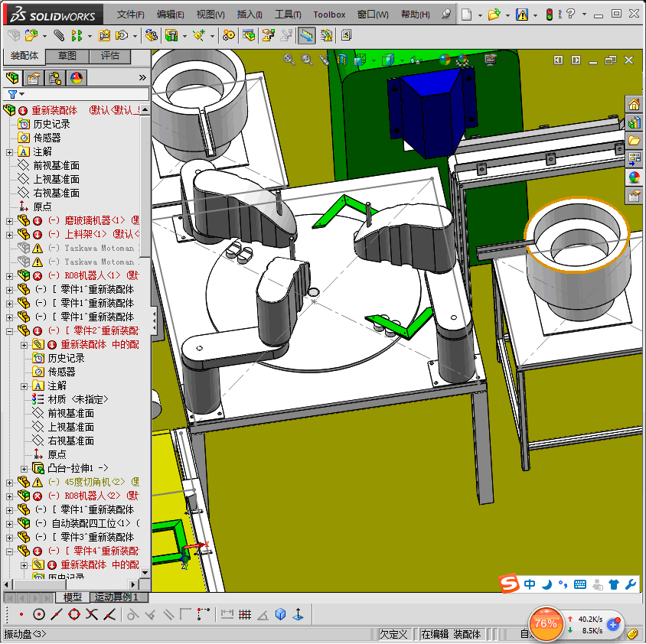Open the Open-file dropdown arrow
The height and width of the screenshot is (644, 646).
(x=507, y=15)
